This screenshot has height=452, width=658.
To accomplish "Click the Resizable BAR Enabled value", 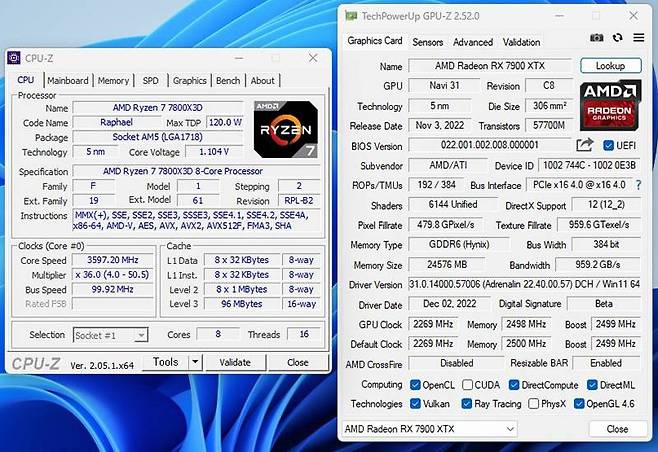I will pyautogui.click(x=606, y=363).
